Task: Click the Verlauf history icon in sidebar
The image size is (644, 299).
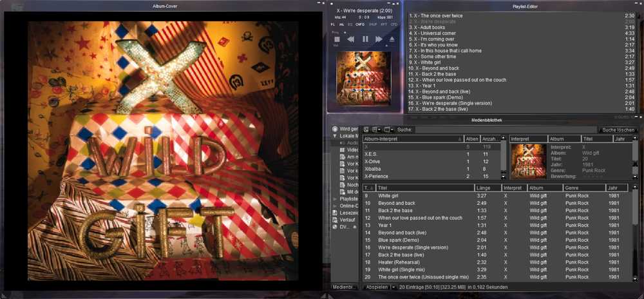Action: [335, 219]
